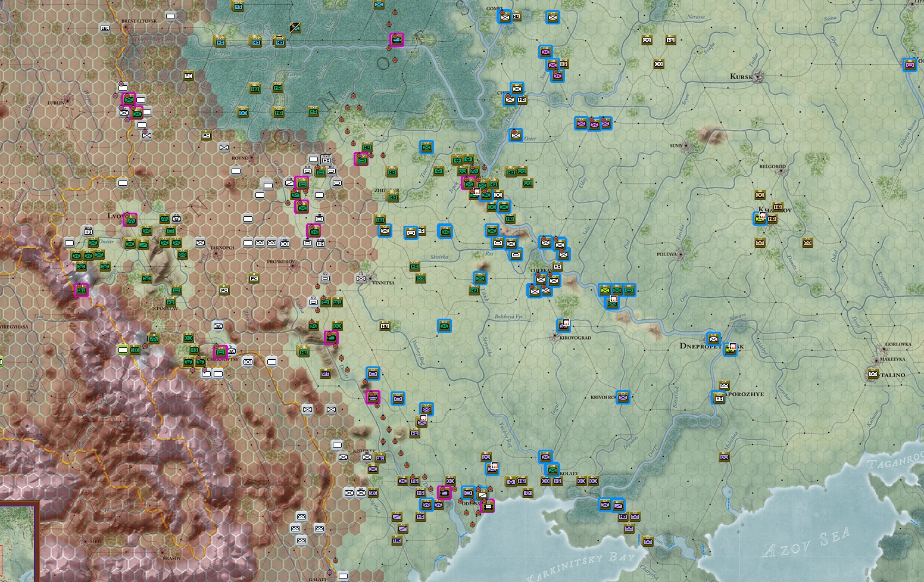
Task: Select the magenta-outlined mountain unit at Lvov
Action: pos(130,220)
